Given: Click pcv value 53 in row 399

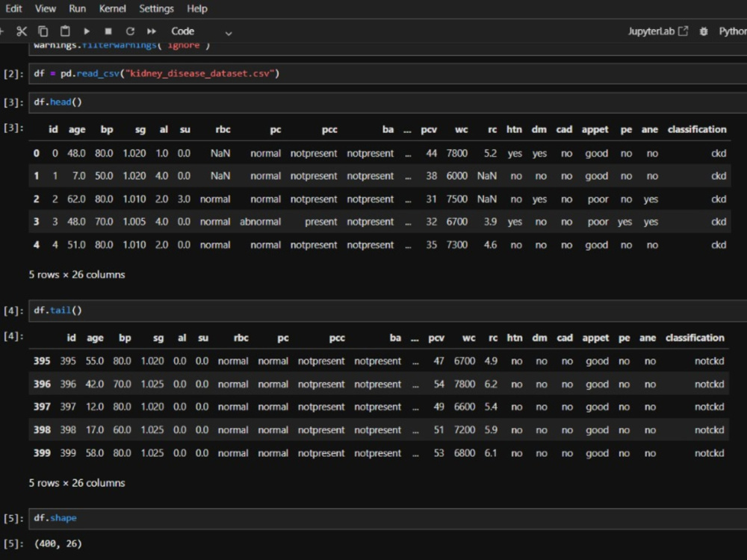Looking at the screenshot, I should [438, 453].
